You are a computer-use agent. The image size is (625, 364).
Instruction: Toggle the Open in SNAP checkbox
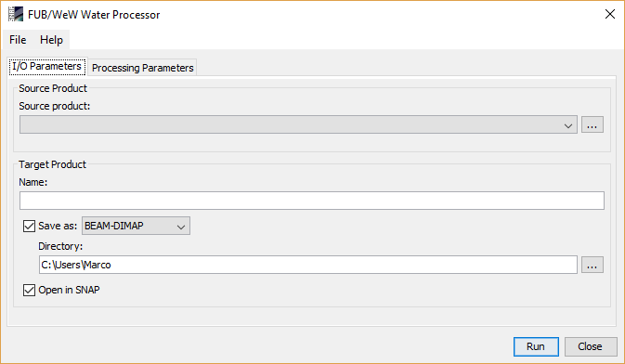[x=29, y=290]
